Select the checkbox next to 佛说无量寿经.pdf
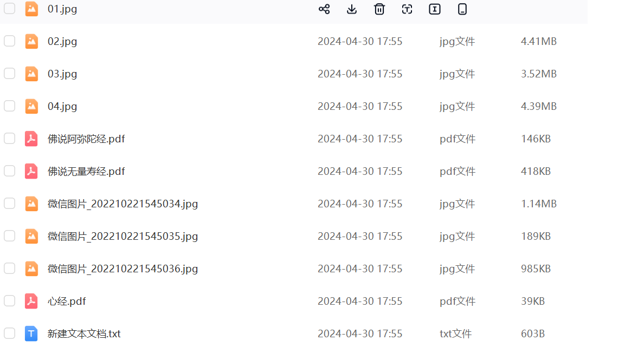The width and height of the screenshot is (644, 347). click(10, 171)
